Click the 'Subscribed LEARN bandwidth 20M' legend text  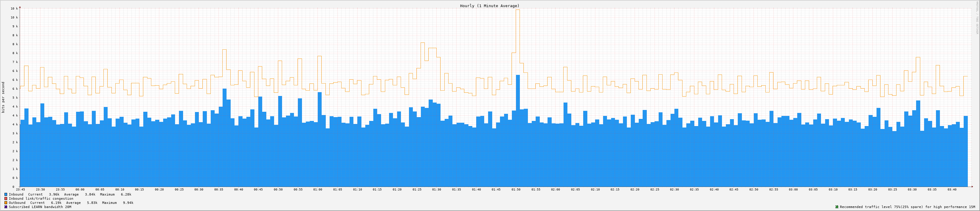(x=40, y=207)
